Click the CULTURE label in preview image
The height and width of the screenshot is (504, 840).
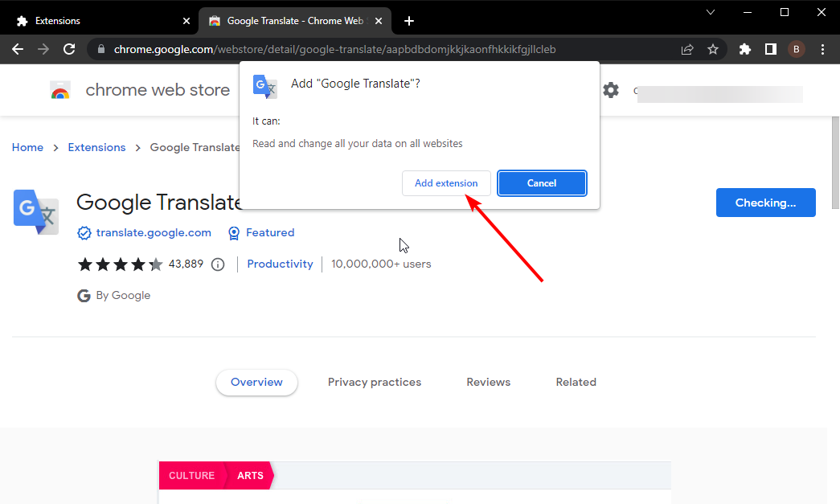pyautogui.click(x=192, y=476)
